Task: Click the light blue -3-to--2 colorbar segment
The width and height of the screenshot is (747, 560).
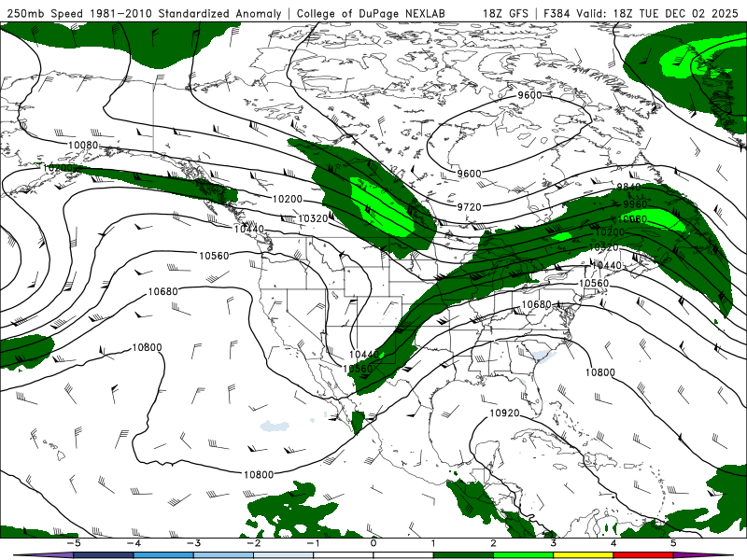Action: tap(223, 555)
